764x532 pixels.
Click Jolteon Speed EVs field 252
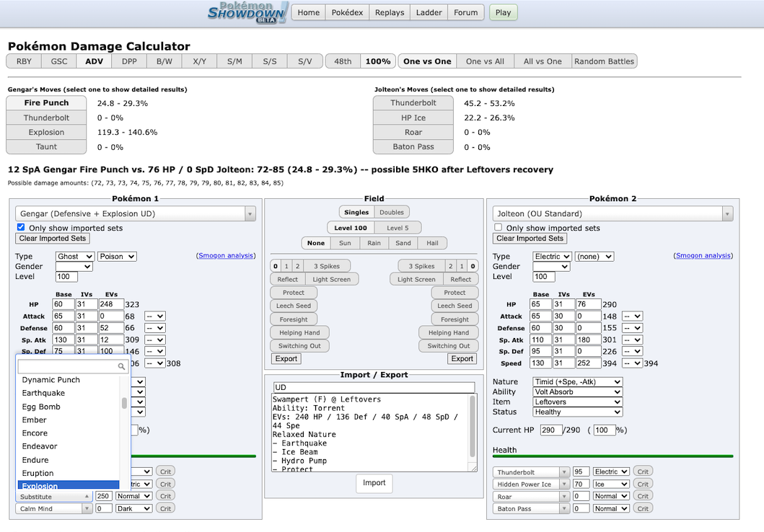[x=589, y=363]
